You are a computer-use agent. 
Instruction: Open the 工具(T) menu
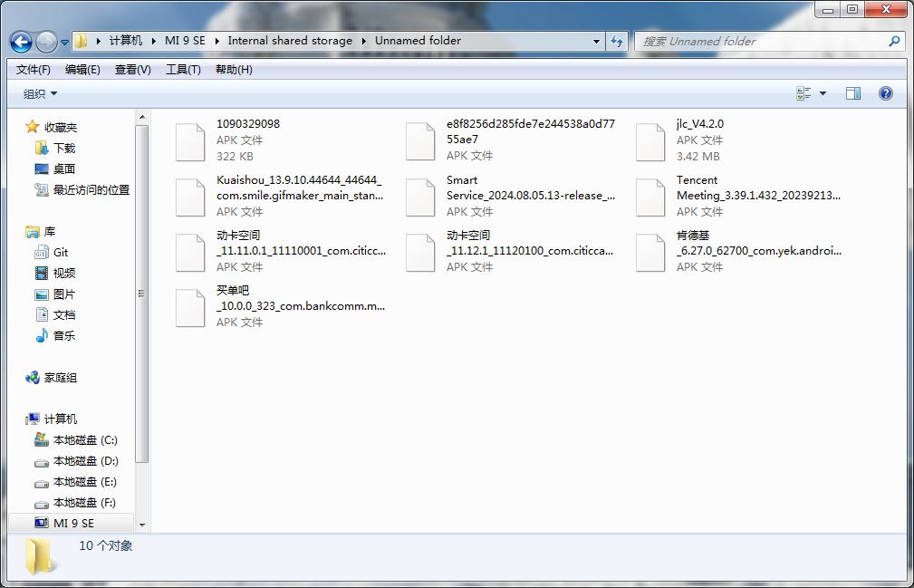click(183, 70)
